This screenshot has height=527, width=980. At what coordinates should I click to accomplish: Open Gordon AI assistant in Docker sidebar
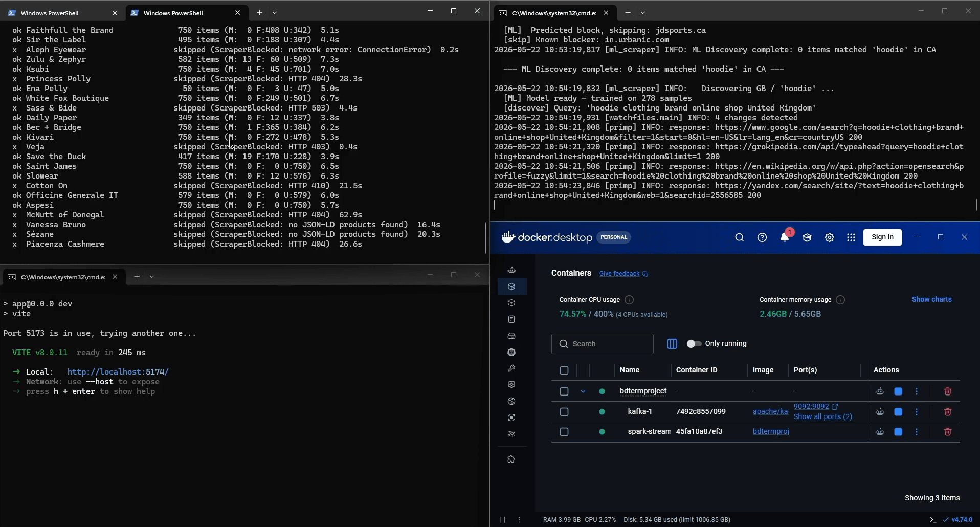click(511, 270)
